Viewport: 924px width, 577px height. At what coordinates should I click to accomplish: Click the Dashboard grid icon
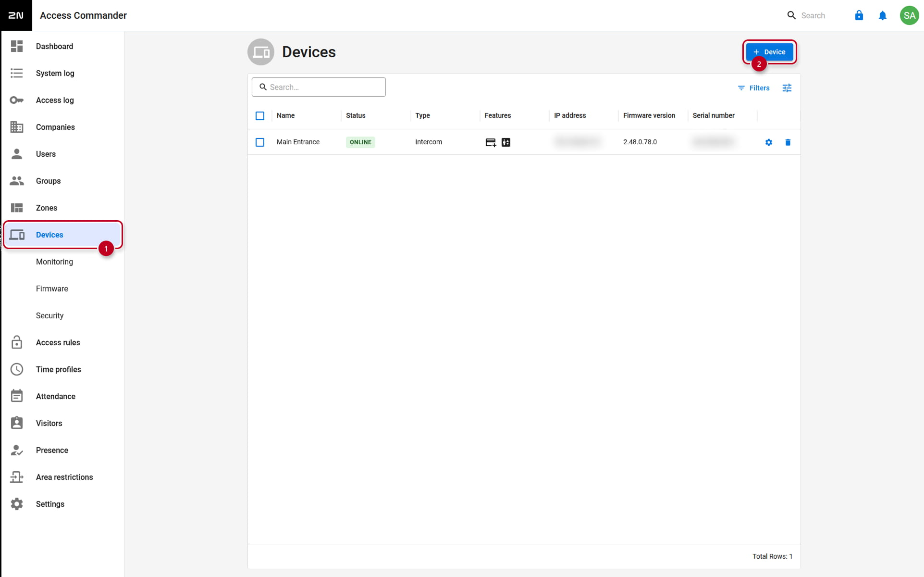tap(17, 46)
